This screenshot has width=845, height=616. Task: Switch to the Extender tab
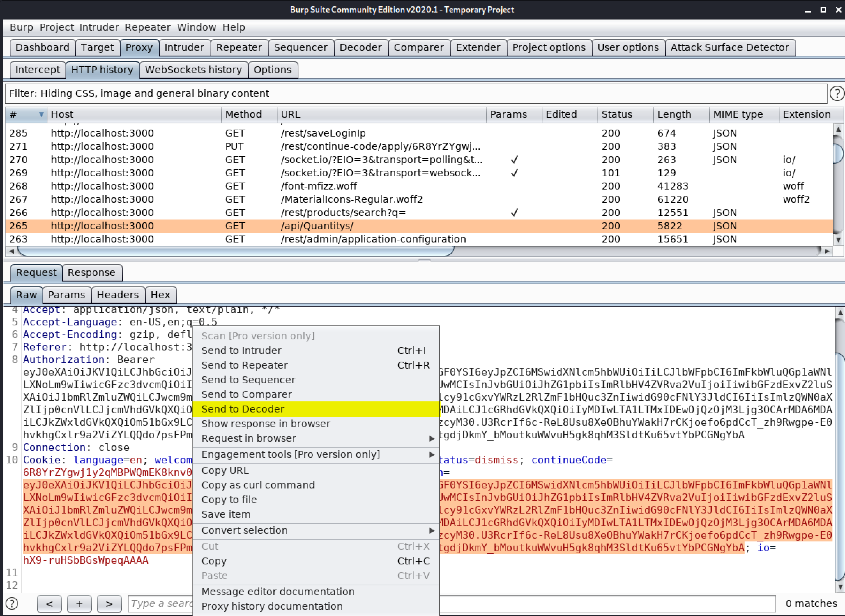(x=478, y=48)
